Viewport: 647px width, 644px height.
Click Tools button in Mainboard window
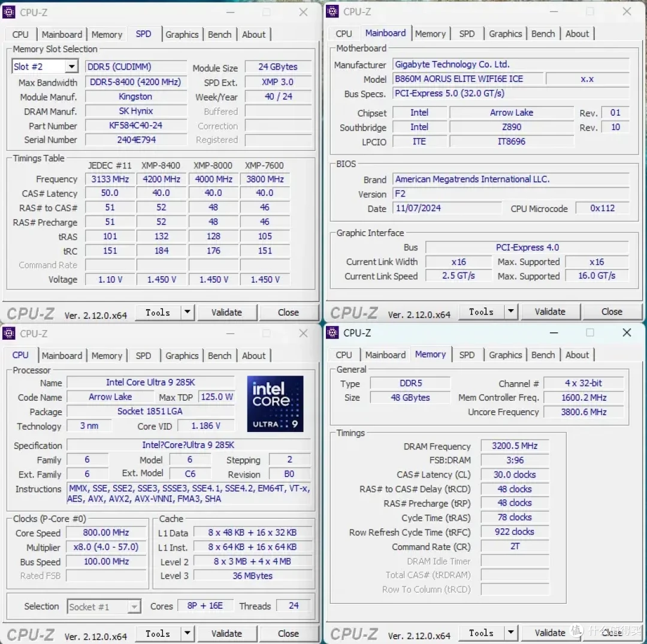[482, 312]
